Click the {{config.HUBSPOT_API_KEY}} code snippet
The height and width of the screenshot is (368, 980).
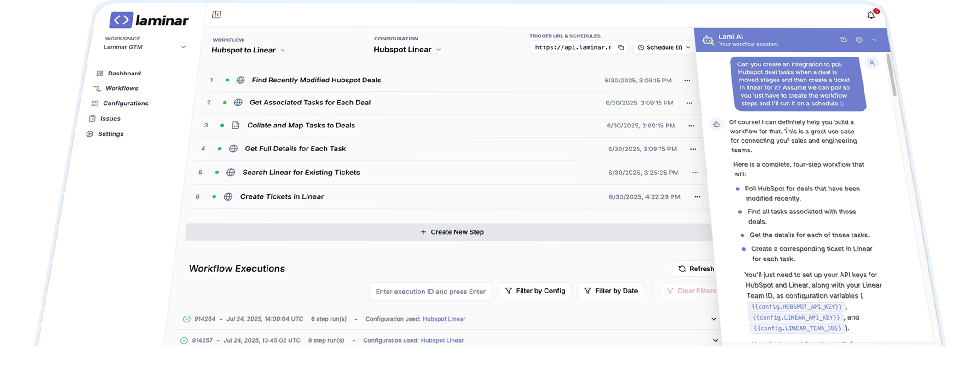pyautogui.click(x=796, y=307)
